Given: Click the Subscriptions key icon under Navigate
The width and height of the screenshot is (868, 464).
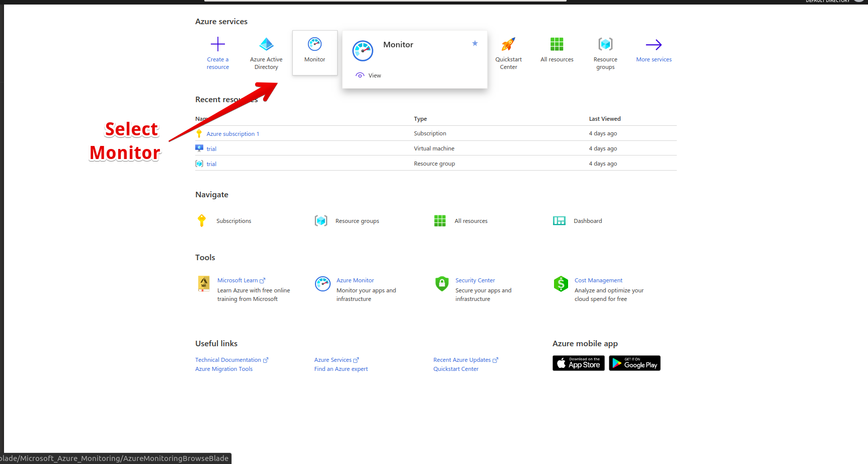Looking at the screenshot, I should 202,220.
